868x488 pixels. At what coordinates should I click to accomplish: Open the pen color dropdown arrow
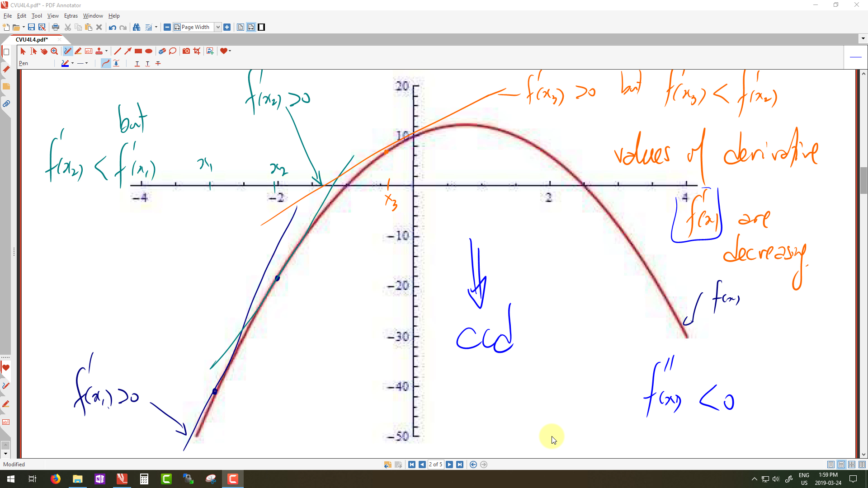point(72,63)
